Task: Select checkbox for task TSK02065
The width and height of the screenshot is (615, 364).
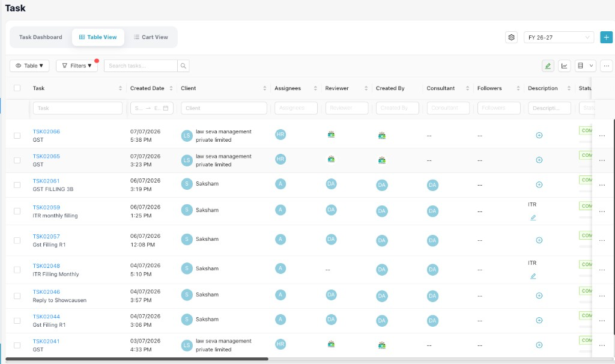Action: pos(17,160)
